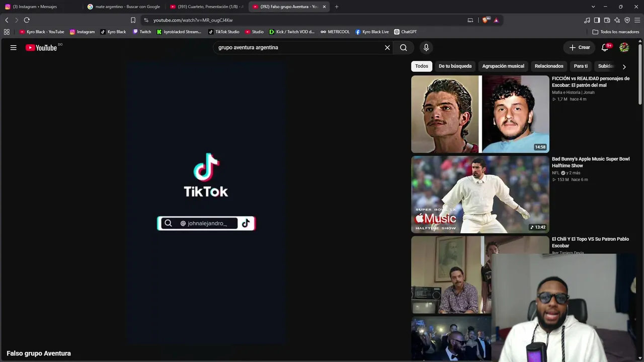Image resolution: width=644 pixels, height=362 pixels.
Task: Open the Brave VPN shield icon
Action: point(627,20)
